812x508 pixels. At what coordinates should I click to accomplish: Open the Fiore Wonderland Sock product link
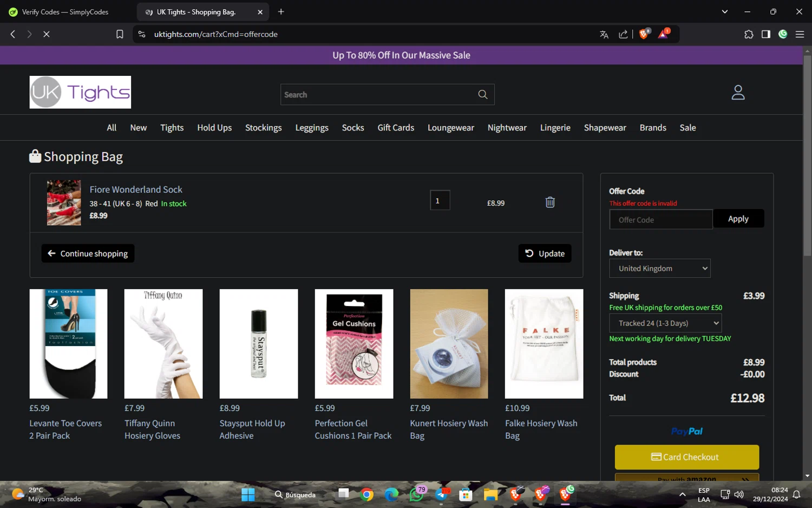tap(136, 190)
